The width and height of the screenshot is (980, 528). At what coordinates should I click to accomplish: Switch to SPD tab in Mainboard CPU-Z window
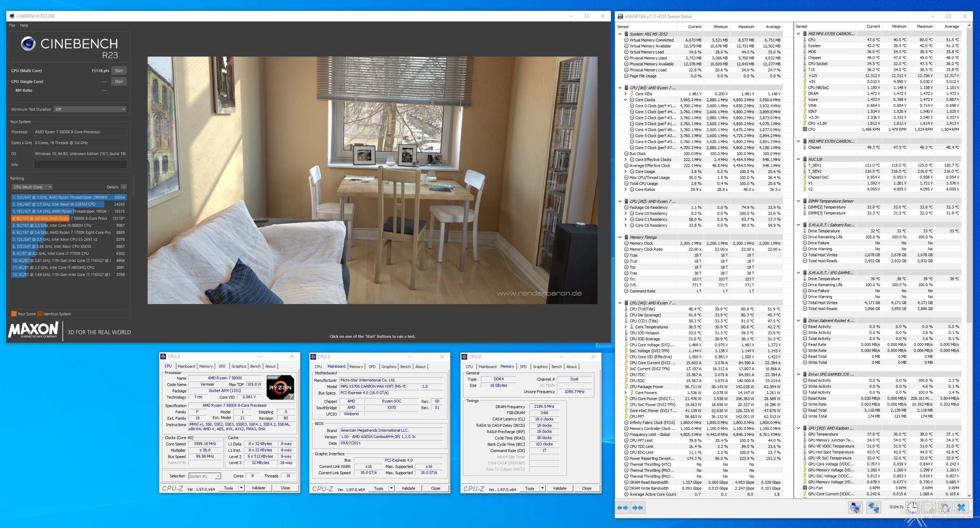pyautogui.click(x=372, y=367)
